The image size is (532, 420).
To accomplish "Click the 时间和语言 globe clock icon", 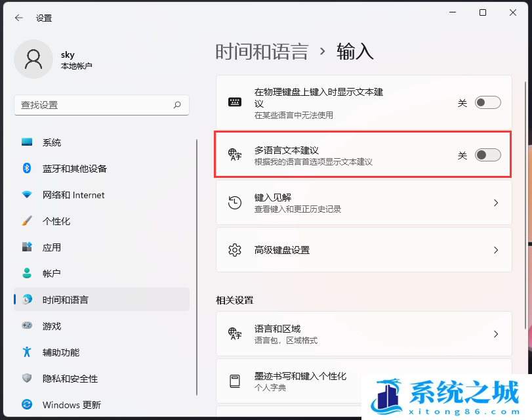I will point(27,299).
